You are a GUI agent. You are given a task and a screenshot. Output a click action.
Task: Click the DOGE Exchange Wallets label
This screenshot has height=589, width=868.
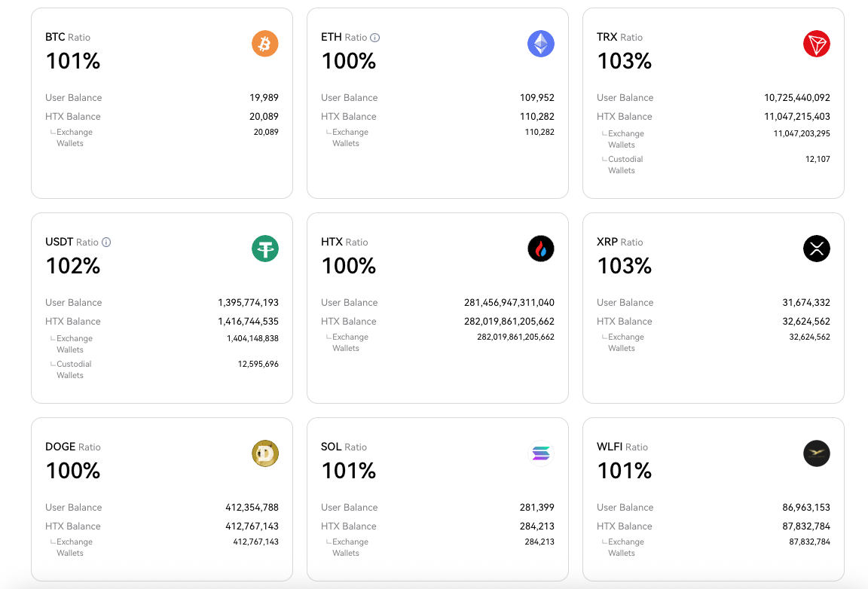[x=74, y=548]
